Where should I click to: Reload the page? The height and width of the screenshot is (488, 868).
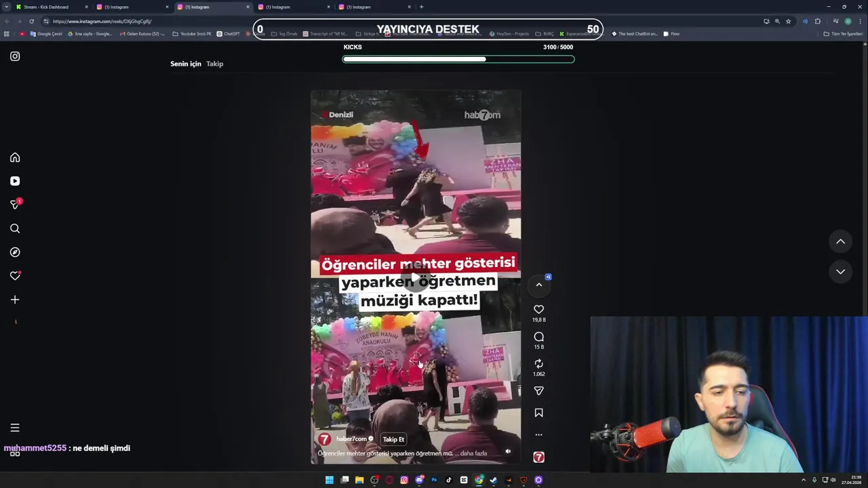(31, 21)
